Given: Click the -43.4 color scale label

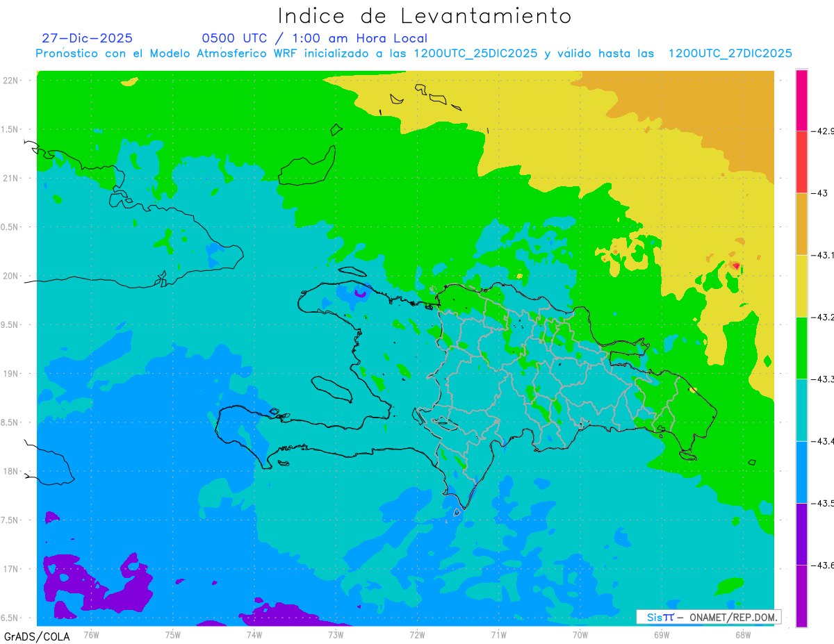Looking at the screenshot, I should (x=822, y=441).
